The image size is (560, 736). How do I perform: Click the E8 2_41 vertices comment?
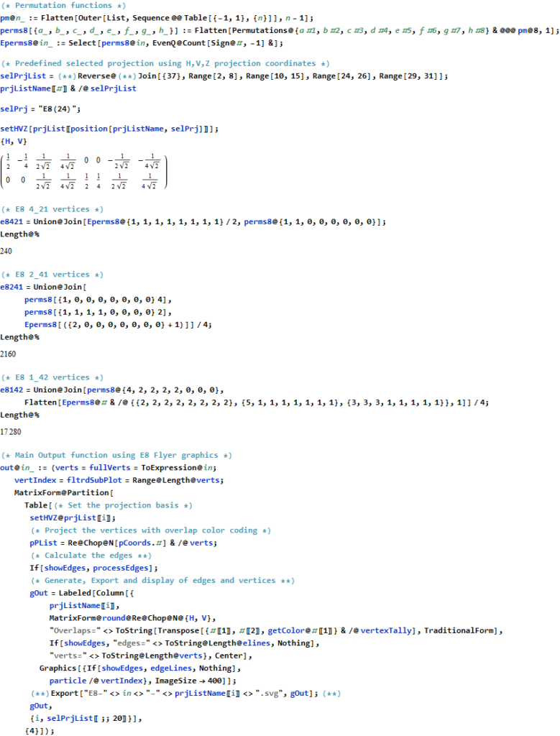(x=52, y=275)
